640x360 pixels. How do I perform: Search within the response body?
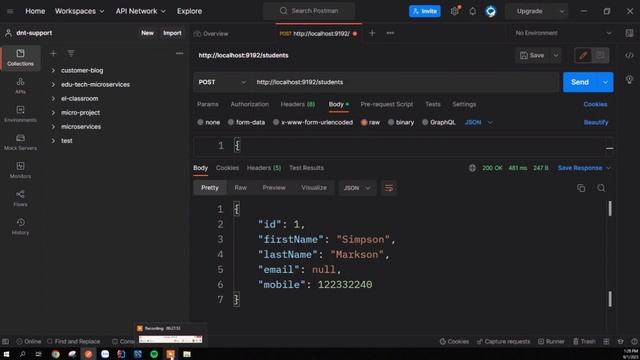coord(601,188)
